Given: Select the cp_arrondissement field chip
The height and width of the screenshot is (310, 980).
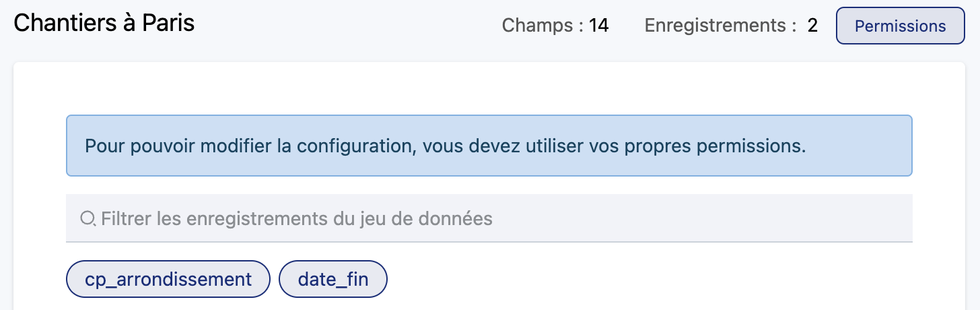Looking at the screenshot, I should pos(168,279).
